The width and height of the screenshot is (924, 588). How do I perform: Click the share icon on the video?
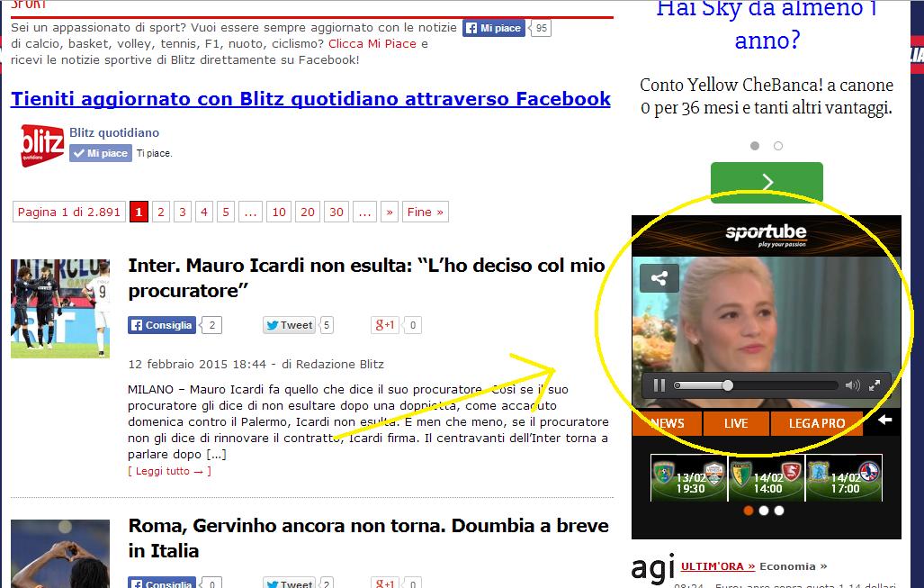[659, 278]
